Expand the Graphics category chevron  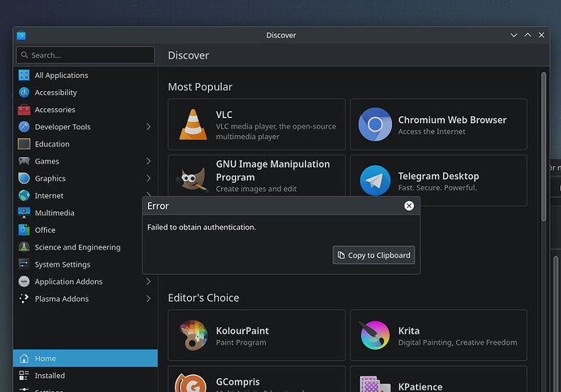[148, 178]
